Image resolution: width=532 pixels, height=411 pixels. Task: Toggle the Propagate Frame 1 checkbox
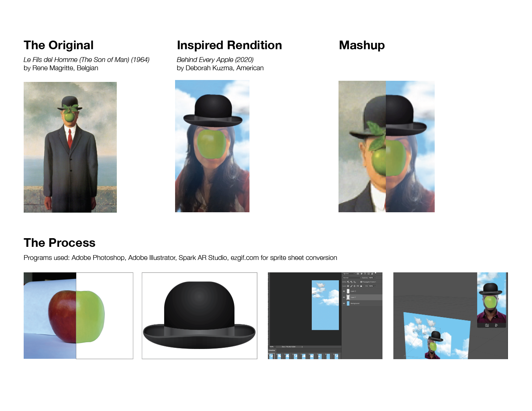pyautogui.click(x=361, y=282)
